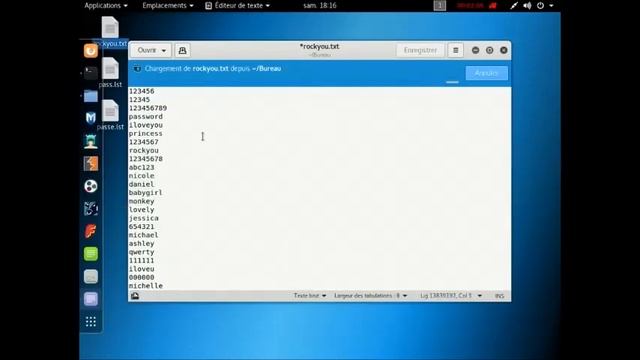The height and width of the screenshot is (360, 640).
Task: Click the line reading 'michelle'
Action: [x=146, y=286]
